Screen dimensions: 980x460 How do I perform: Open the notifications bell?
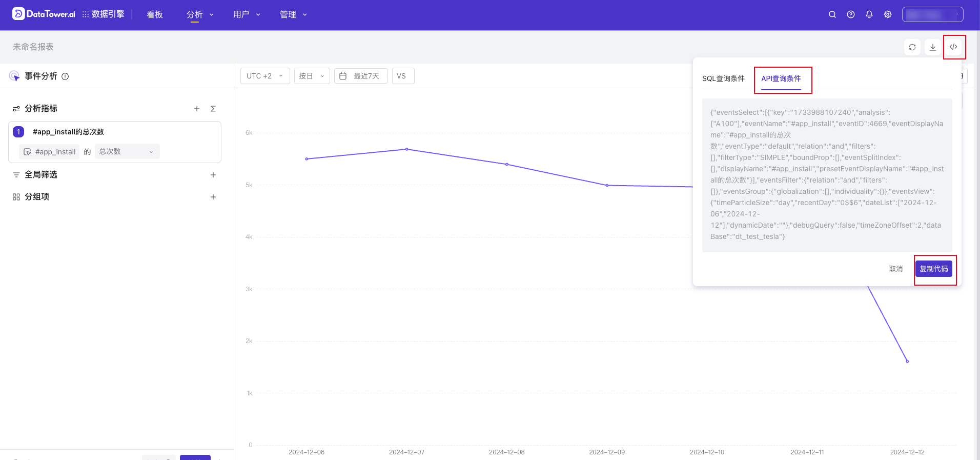point(869,14)
